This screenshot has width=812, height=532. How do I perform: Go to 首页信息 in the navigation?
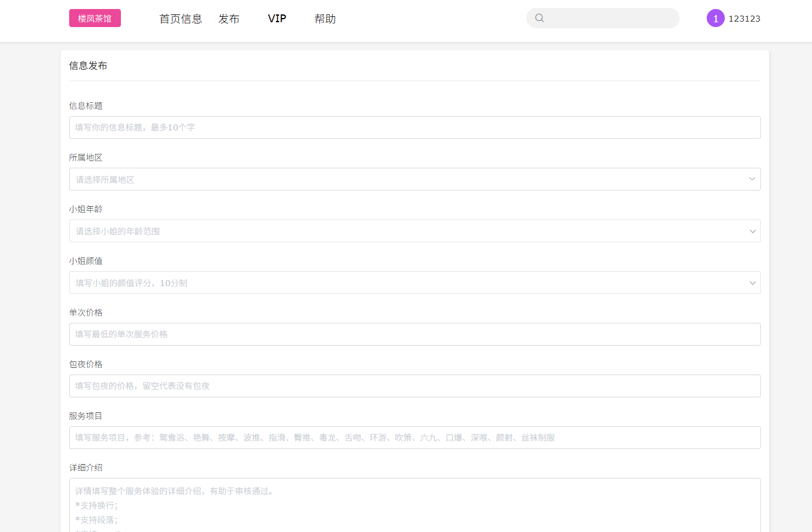pos(180,19)
